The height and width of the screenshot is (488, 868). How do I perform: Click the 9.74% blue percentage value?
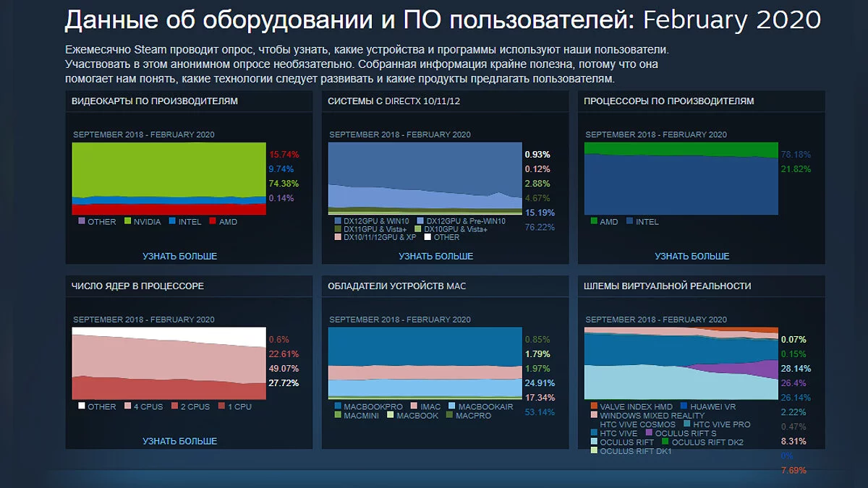click(x=281, y=168)
